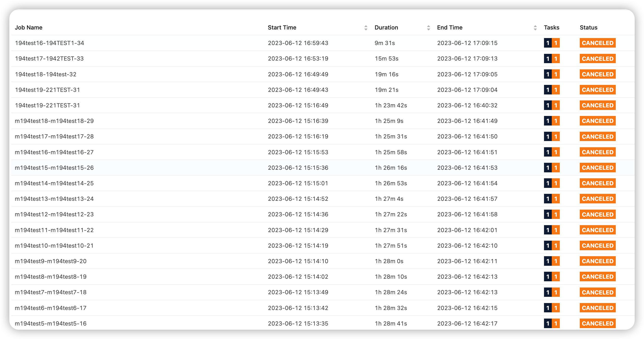Click duration cell 1h 28m 0s
This screenshot has width=644, height=339.
[x=389, y=261]
